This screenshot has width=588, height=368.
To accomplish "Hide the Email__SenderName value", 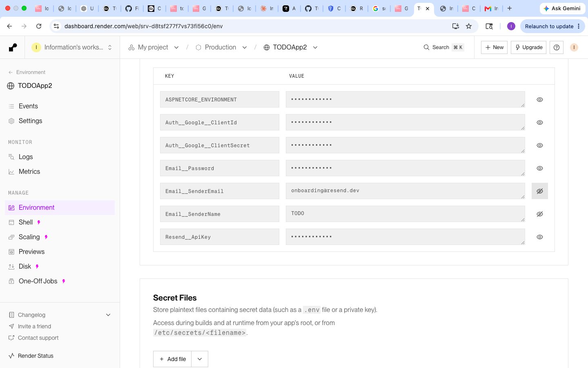I will click(x=539, y=214).
